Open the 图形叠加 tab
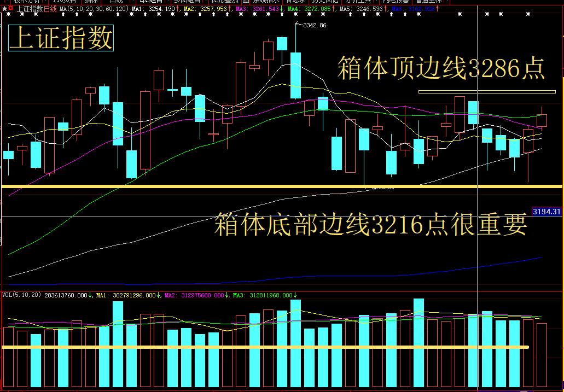Screen dimensions: 564x392 pyautogui.click(x=225, y=2)
